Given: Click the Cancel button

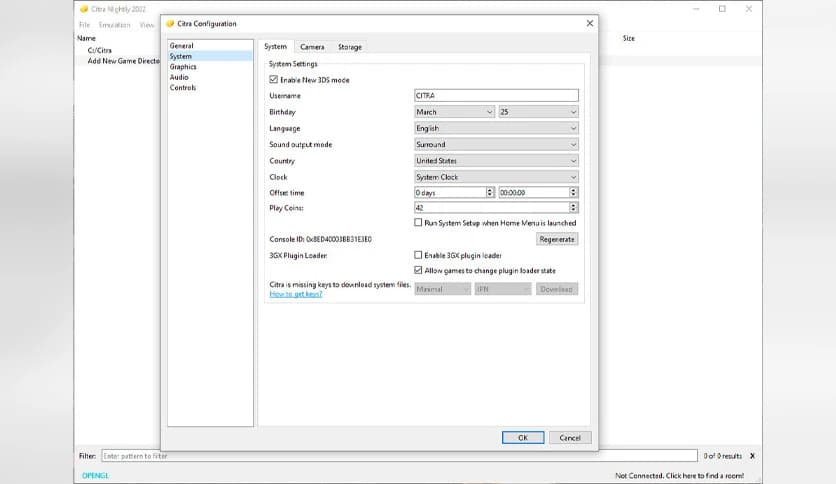Looking at the screenshot, I should click(570, 438).
